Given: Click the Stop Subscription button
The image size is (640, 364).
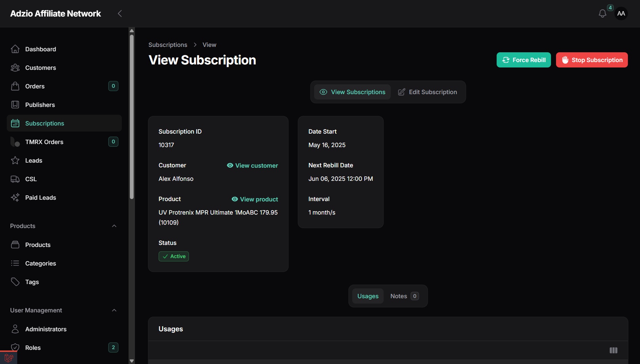Looking at the screenshot, I should pyautogui.click(x=592, y=60).
